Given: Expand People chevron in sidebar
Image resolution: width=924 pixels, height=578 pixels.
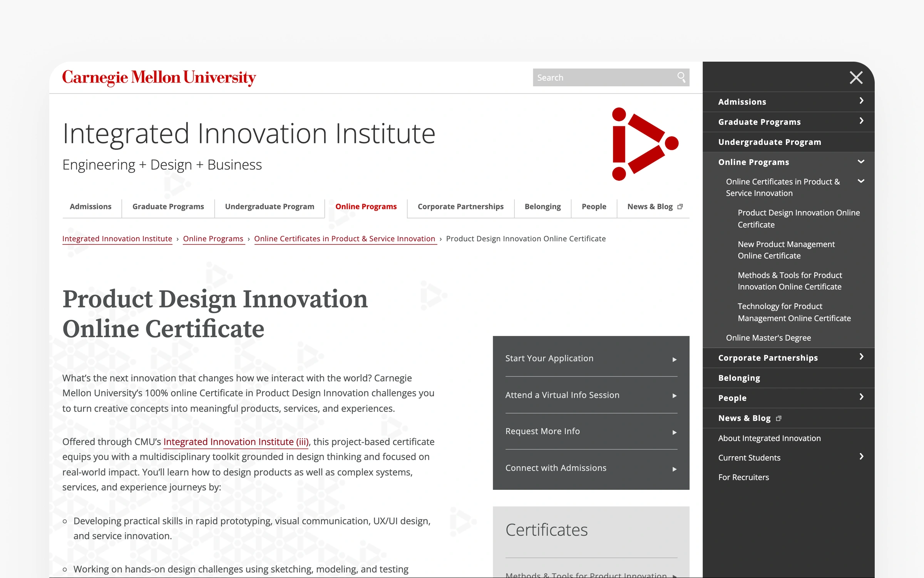Looking at the screenshot, I should 861,397.
